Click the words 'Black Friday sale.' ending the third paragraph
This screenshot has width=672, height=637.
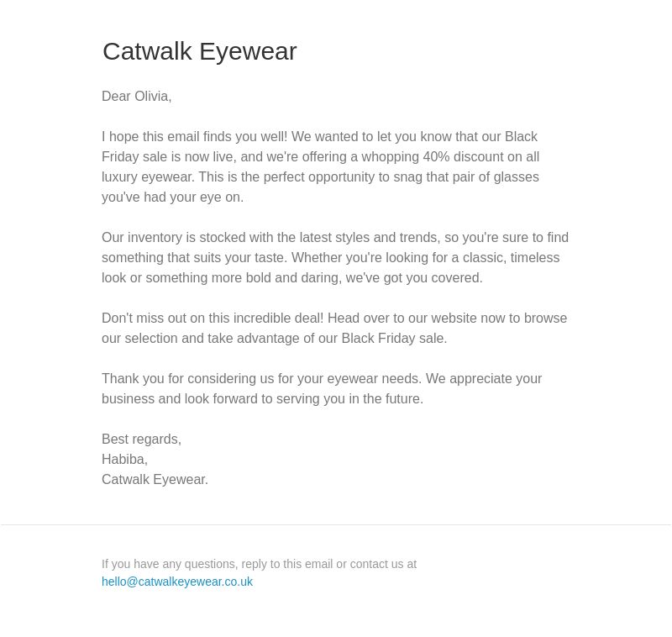pyautogui.click(x=394, y=338)
